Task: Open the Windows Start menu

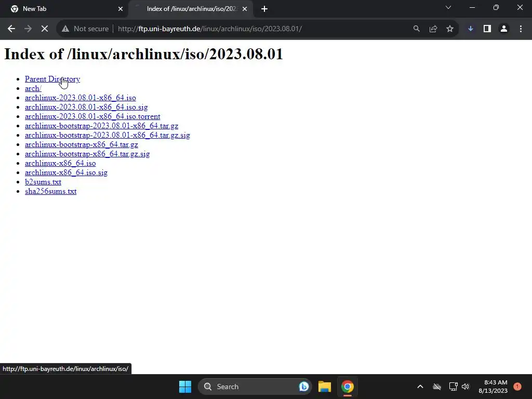Action: point(185,387)
